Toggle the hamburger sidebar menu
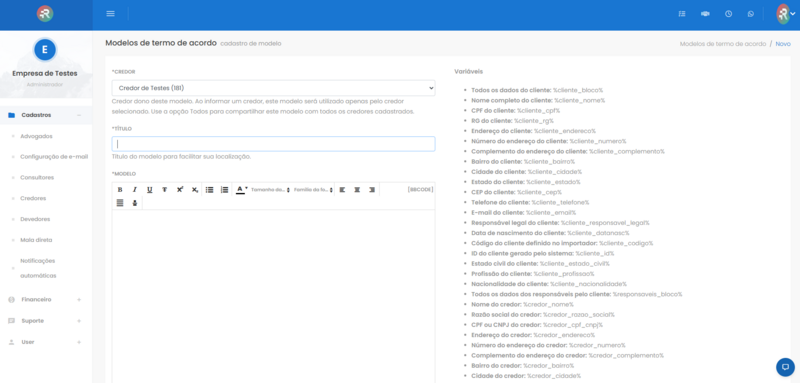 [110, 14]
